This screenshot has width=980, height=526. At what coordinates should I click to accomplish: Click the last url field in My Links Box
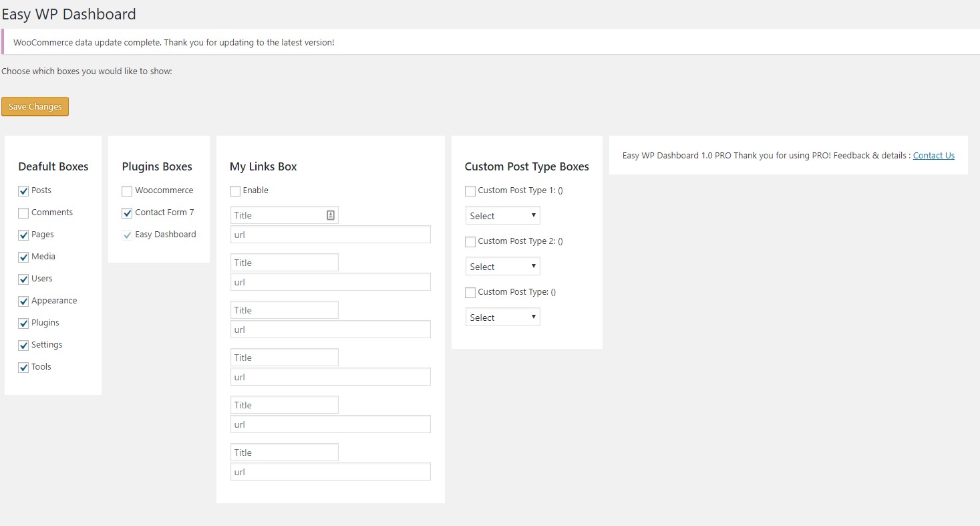330,472
